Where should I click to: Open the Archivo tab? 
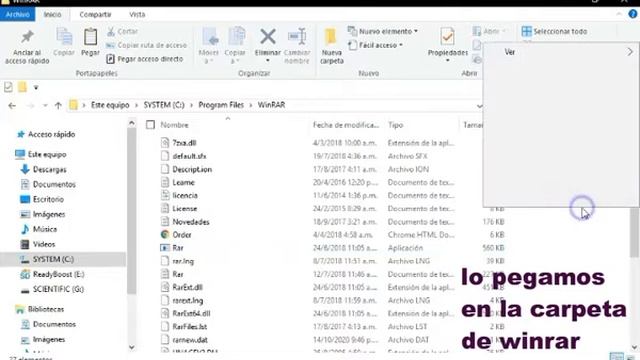click(18, 14)
